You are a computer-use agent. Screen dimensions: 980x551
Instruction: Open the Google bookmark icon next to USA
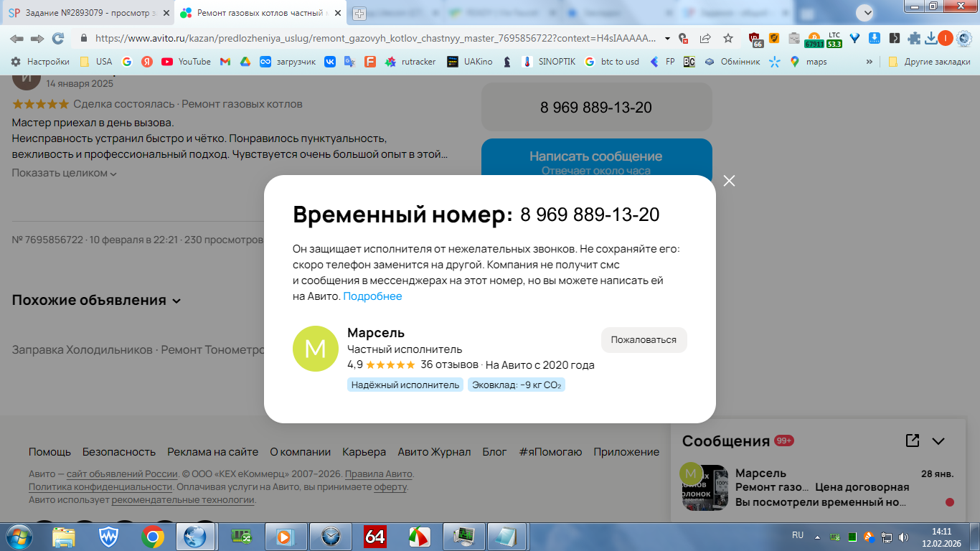pyautogui.click(x=127, y=62)
